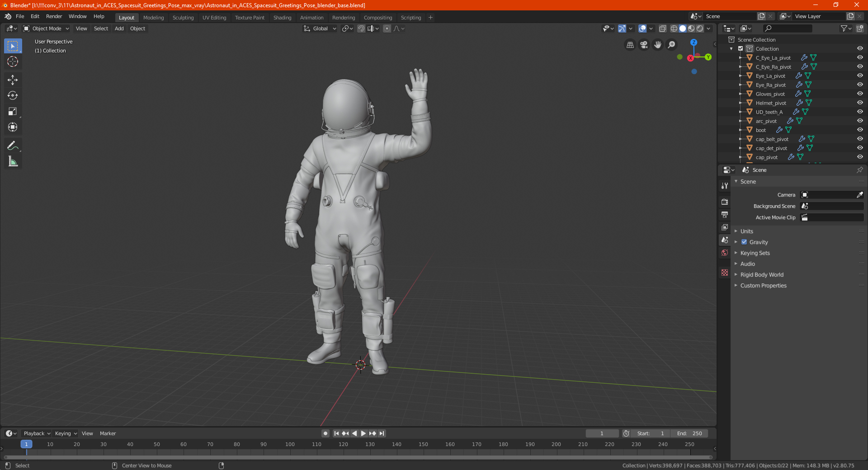This screenshot has height=470, width=868.
Task: Switch to the Shading workspace tab
Action: pos(282,18)
